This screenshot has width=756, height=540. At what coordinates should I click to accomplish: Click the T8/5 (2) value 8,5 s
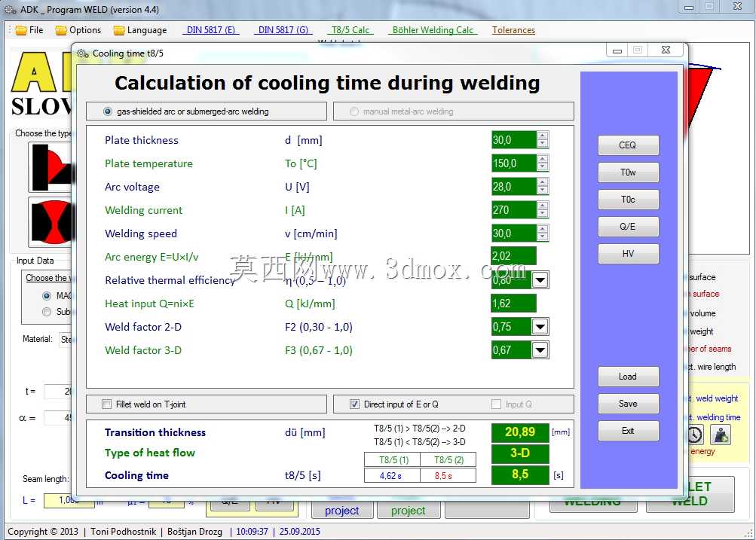pos(448,476)
